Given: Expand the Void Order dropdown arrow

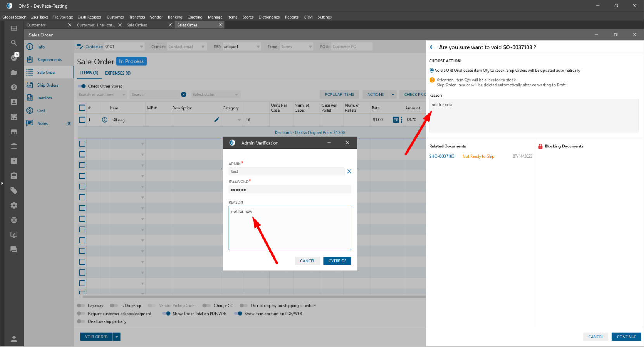Looking at the screenshot, I should tap(117, 337).
